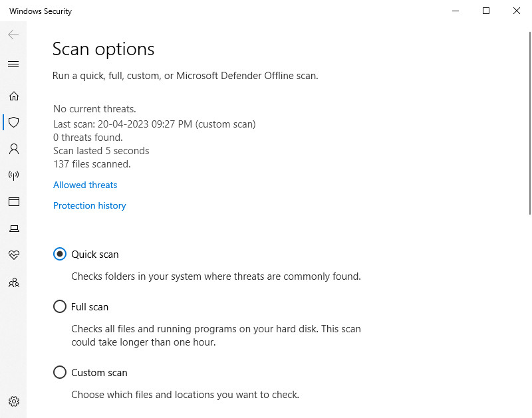The height and width of the screenshot is (418, 532).
Task: Click the Full scan label text
Action: click(90, 307)
